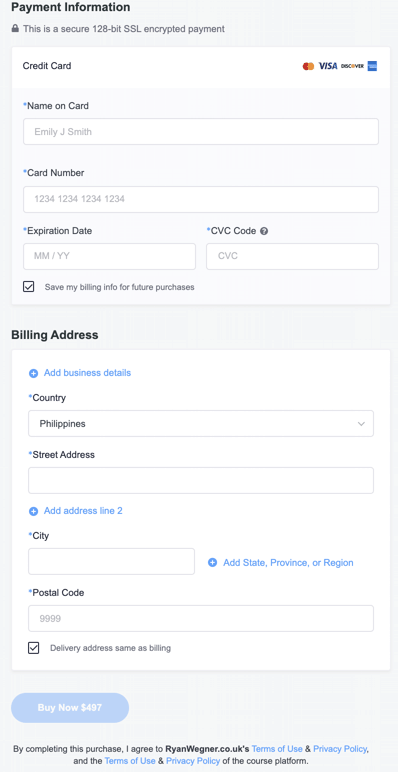Click plus icon beside Add address line 2
The height and width of the screenshot is (772, 398).
tap(33, 511)
